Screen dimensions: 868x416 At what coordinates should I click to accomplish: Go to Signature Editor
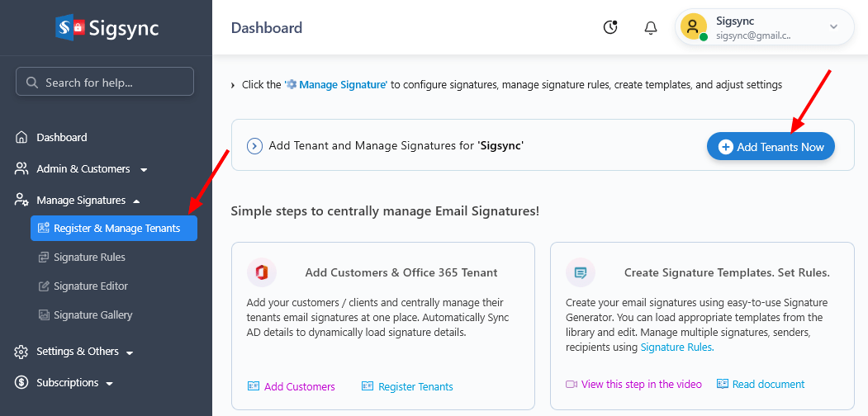pyautogui.click(x=90, y=286)
